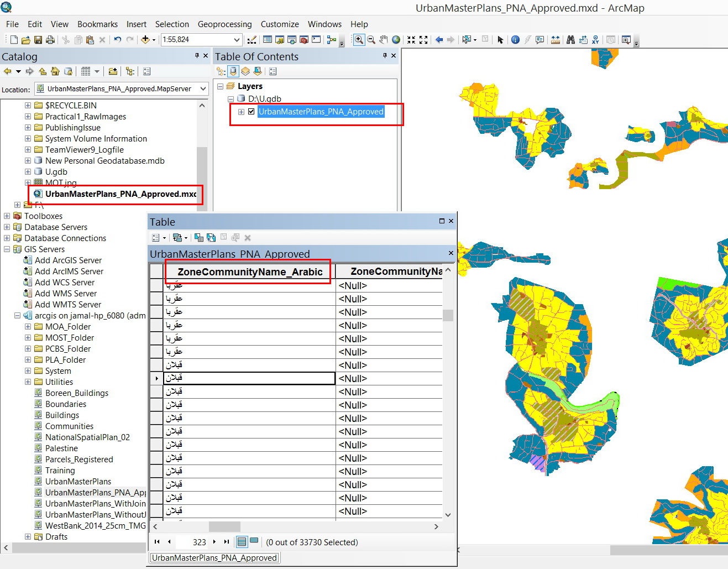The width and height of the screenshot is (728, 569).
Task: Open the ArcToolbox window
Action: [x=303, y=40]
